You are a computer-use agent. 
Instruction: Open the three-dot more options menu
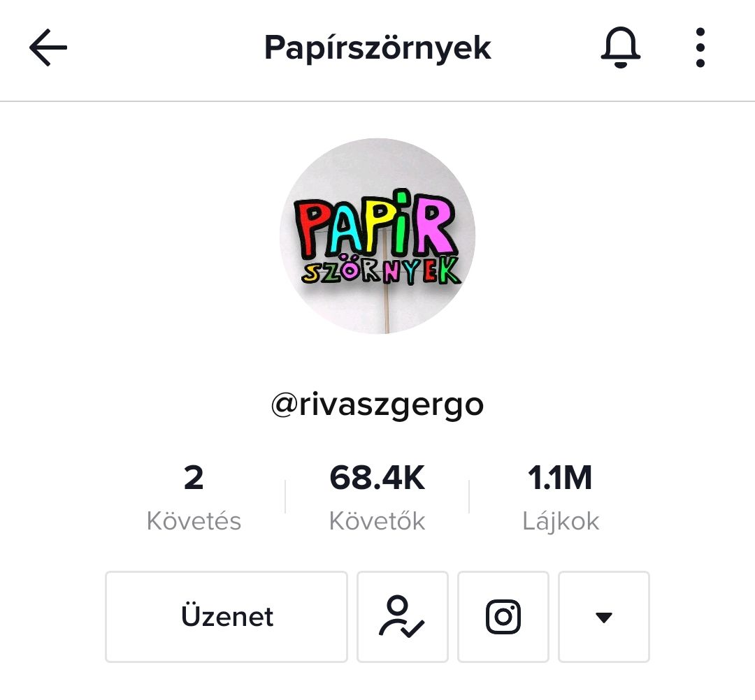(700, 47)
